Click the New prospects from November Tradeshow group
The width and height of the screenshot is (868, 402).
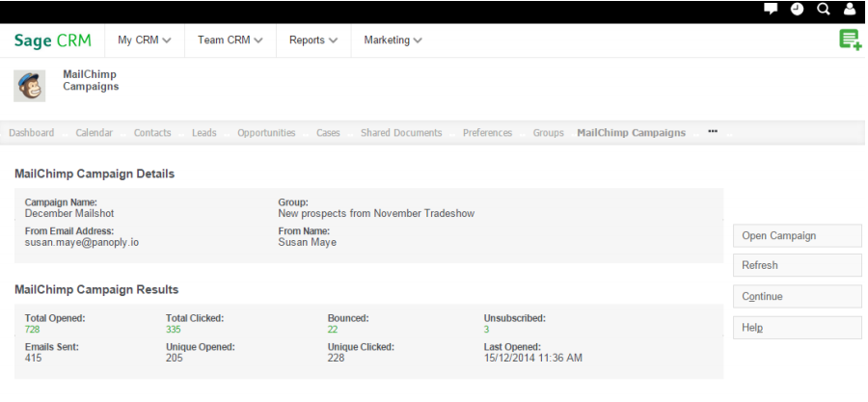pos(376,213)
